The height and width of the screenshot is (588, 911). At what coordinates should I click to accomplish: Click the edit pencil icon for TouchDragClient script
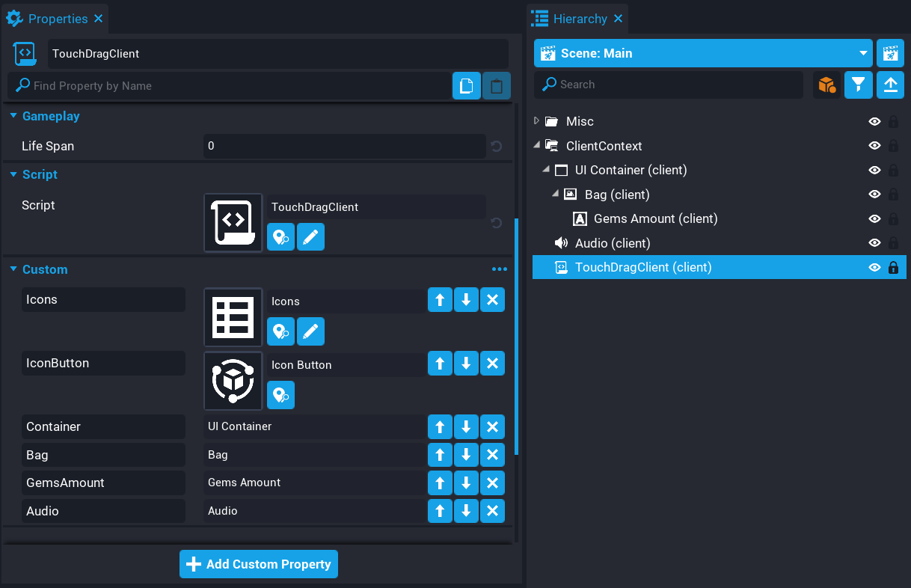click(x=310, y=236)
